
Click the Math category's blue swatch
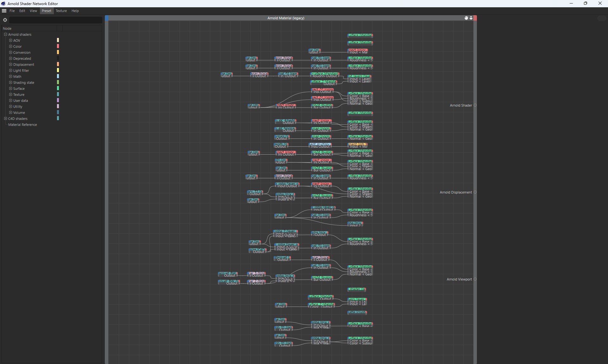click(58, 77)
